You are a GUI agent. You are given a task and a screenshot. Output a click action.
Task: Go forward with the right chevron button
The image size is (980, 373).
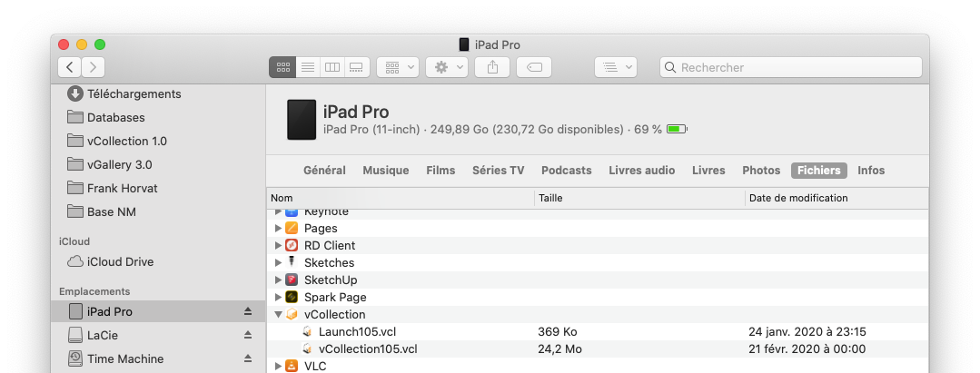[94, 67]
